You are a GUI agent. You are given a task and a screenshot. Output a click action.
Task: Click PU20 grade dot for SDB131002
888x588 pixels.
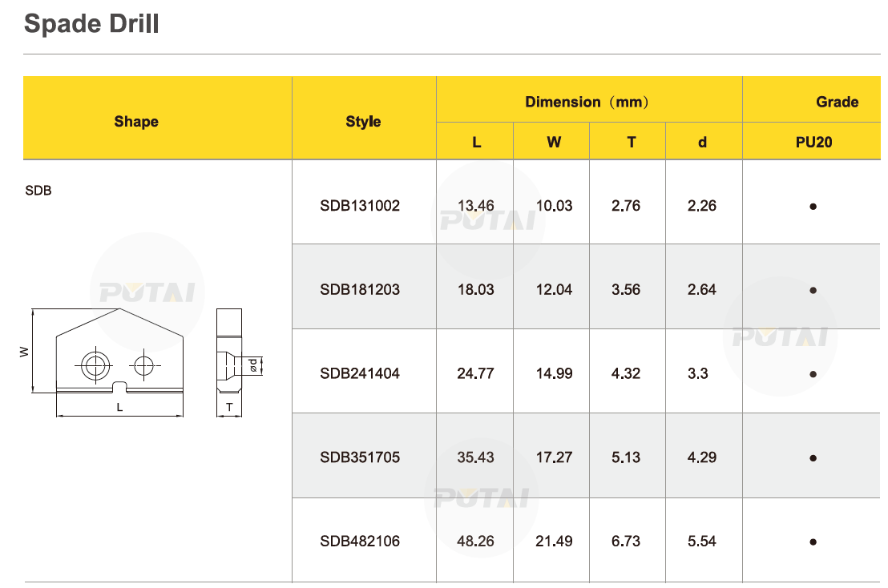(x=813, y=207)
